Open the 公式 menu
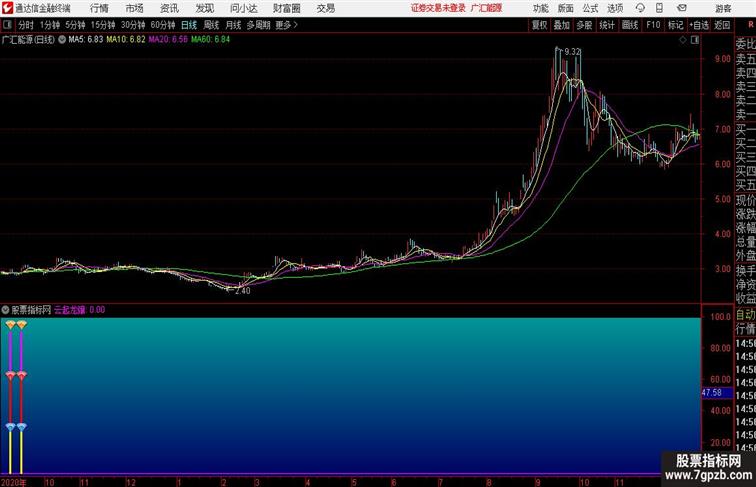Image resolution: width=756 pixels, height=487 pixels. [x=590, y=8]
